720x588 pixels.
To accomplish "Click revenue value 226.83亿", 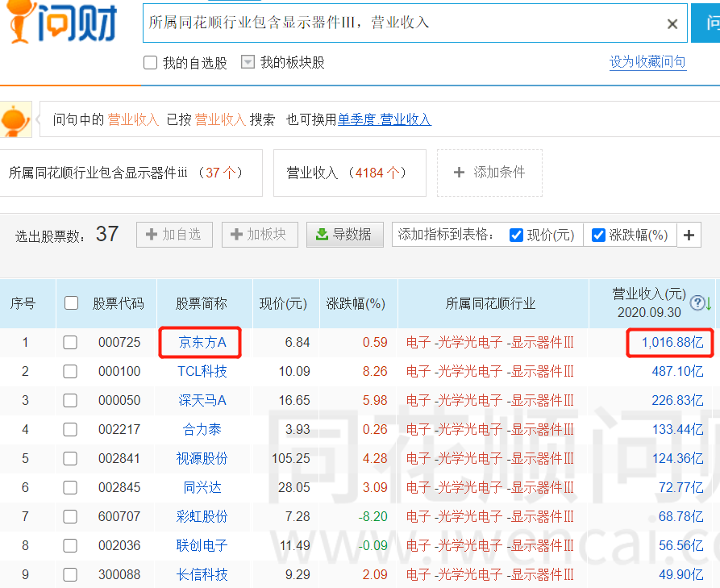I will click(678, 401).
